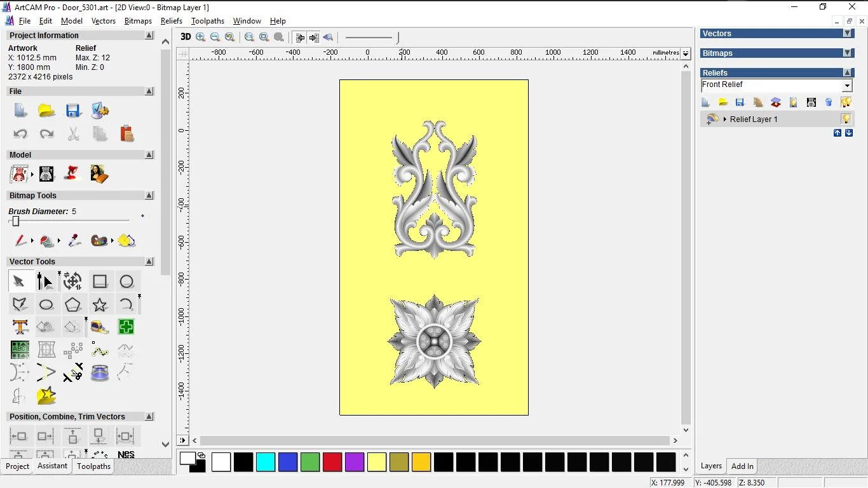Pick the cyan color swatch
868x488 pixels.
[266, 462]
